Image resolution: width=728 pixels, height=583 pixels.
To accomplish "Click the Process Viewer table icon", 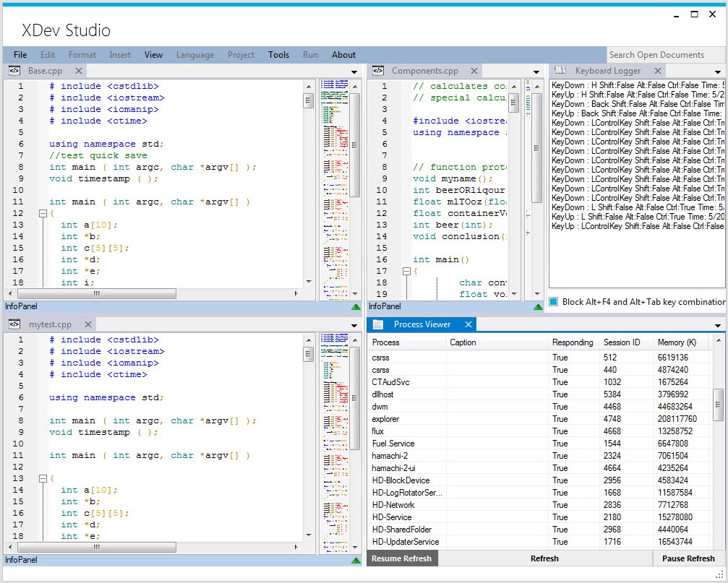I will 378,324.
